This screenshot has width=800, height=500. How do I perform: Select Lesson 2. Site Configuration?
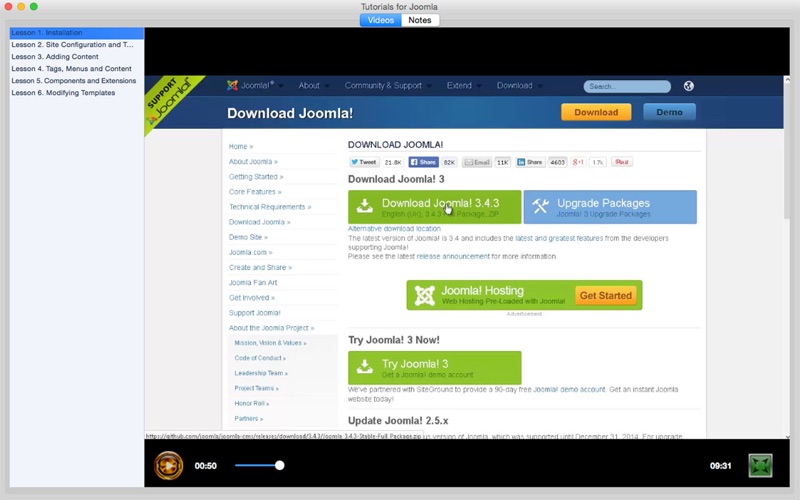[x=77, y=44]
